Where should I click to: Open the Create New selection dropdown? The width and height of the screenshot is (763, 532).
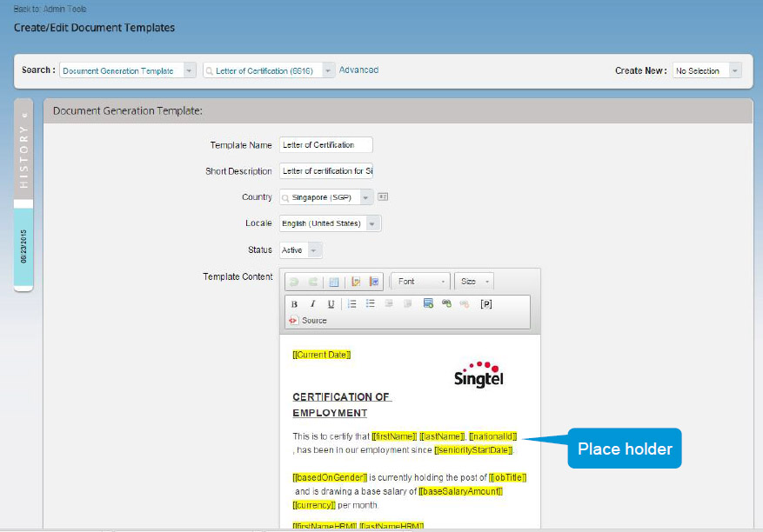pyautogui.click(x=734, y=71)
